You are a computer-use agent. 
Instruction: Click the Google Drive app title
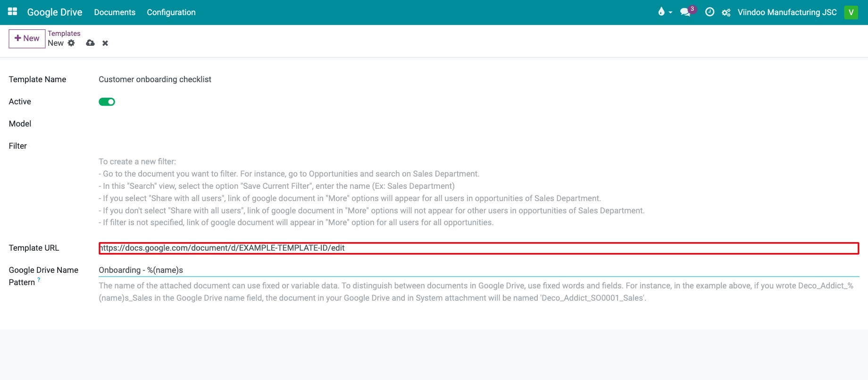tap(55, 12)
